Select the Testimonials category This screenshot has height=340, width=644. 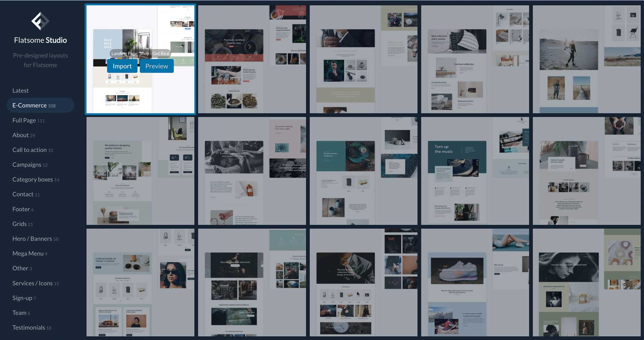(31, 327)
